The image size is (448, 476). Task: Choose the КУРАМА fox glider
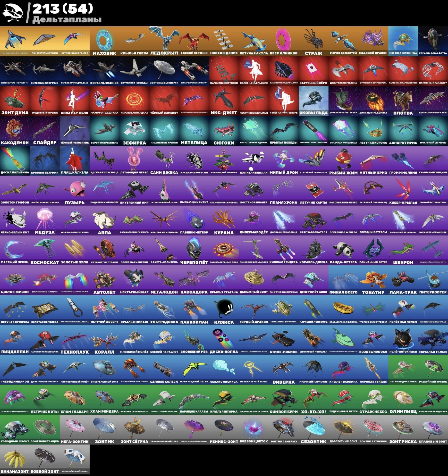pyautogui.click(x=224, y=220)
